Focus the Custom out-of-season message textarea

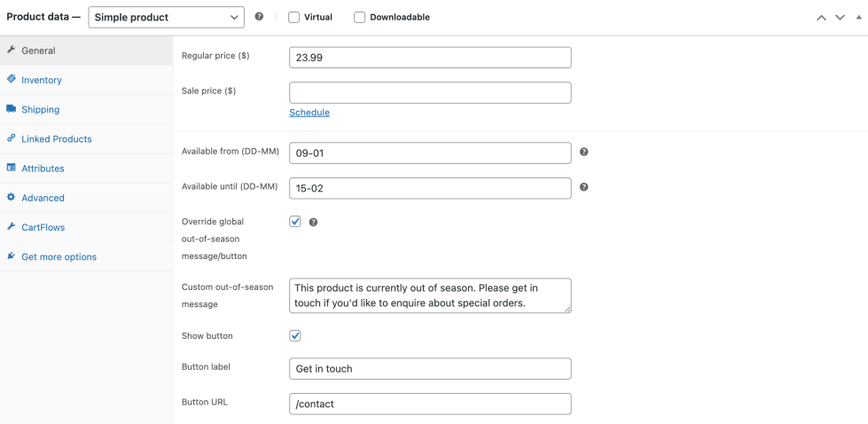click(x=430, y=295)
